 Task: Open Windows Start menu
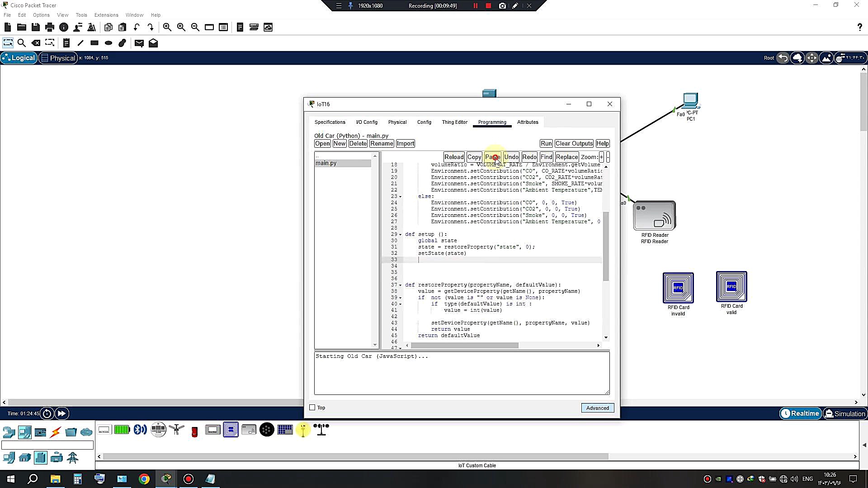pos(11,479)
